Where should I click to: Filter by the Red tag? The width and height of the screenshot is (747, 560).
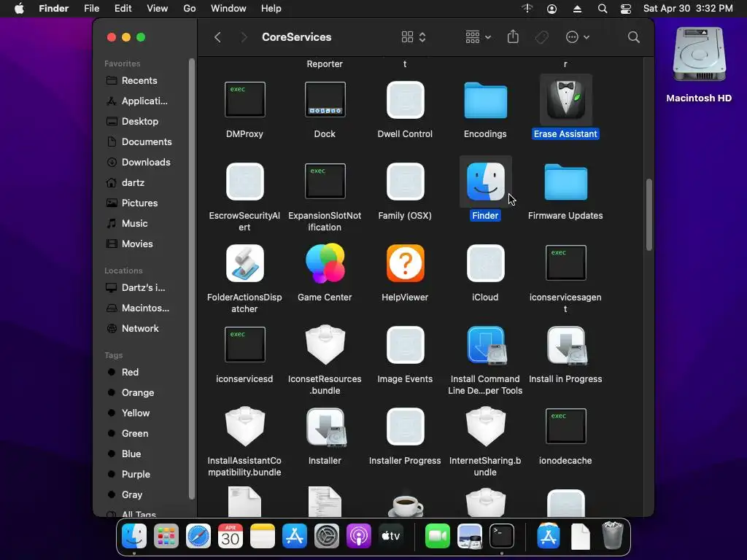coord(130,373)
